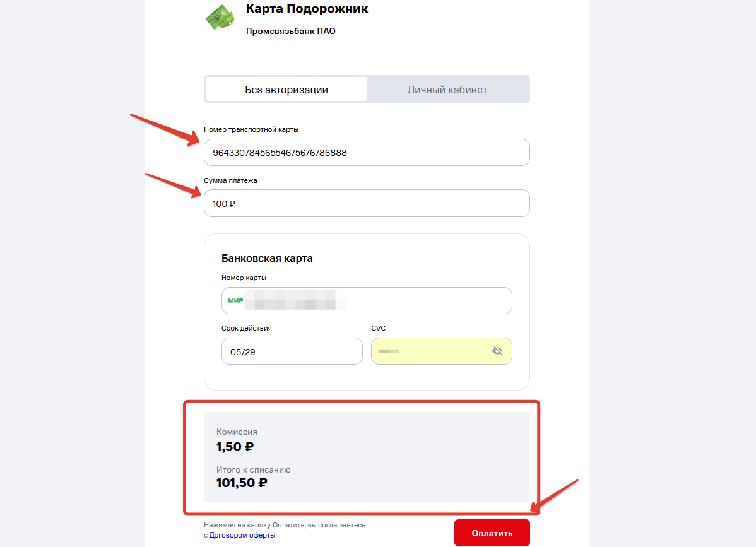Screen dimensions: 756x547
Task: Click the Промсвязьбанк ПАО bank name
Action: (290, 31)
